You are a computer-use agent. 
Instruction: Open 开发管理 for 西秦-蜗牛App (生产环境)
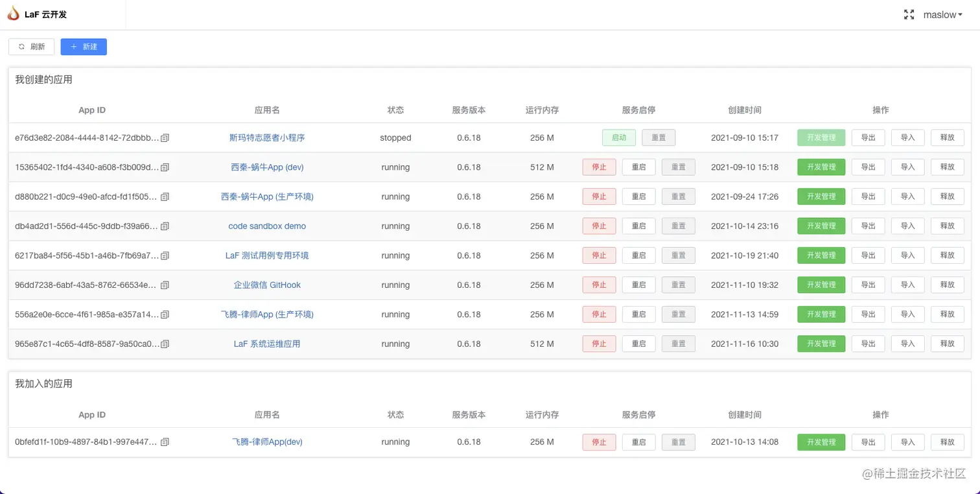821,196
